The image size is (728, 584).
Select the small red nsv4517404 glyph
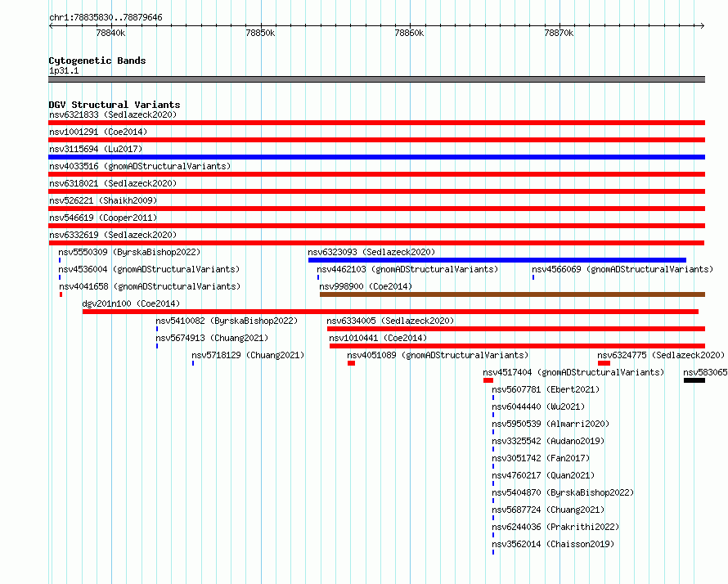pyautogui.click(x=488, y=380)
